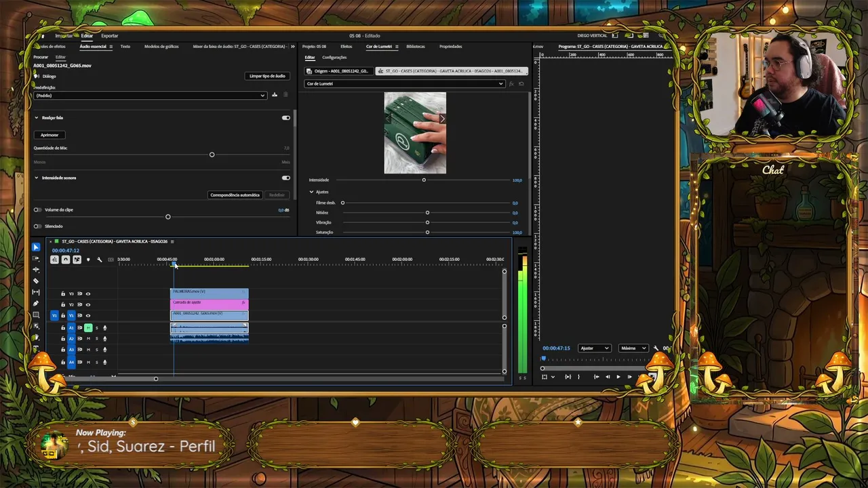Switch to the Exportar workspace tab
This screenshot has height=488, width=868.
pos(110,36)
